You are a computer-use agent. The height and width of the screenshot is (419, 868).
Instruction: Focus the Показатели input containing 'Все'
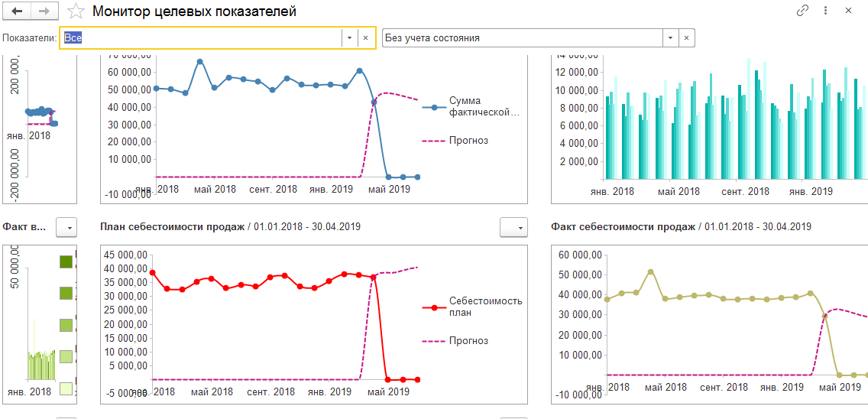[200, 37]
